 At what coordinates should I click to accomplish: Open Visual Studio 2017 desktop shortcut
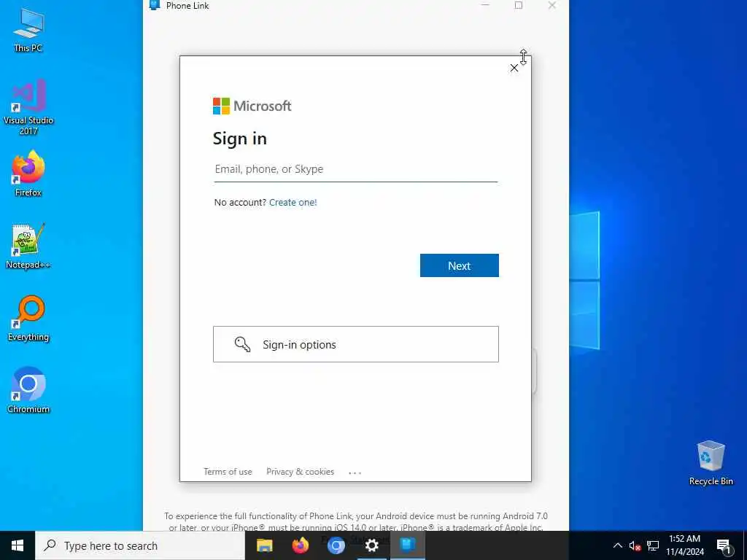(x=28, y=107)
